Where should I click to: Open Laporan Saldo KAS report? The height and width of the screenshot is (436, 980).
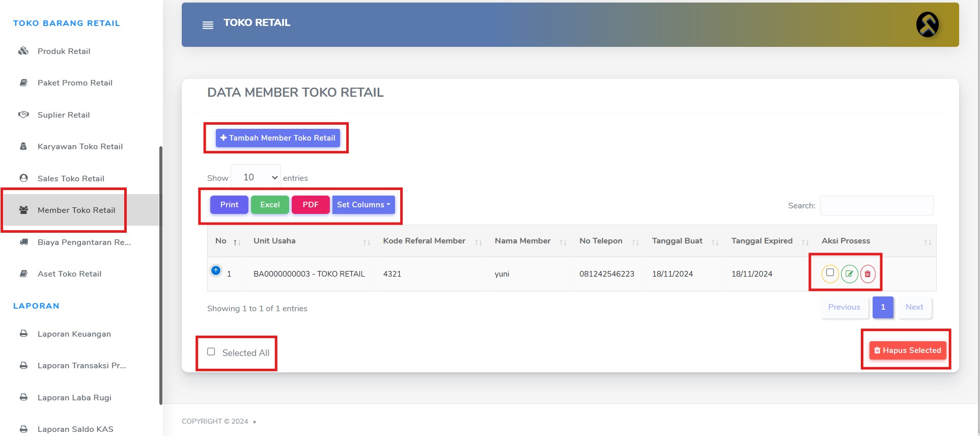tap(75, 429)
